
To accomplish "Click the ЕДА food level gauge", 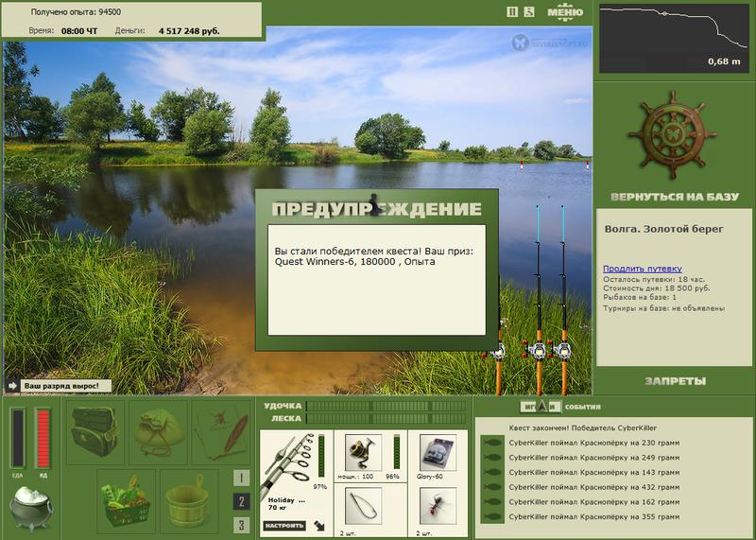I will point(18,438).
